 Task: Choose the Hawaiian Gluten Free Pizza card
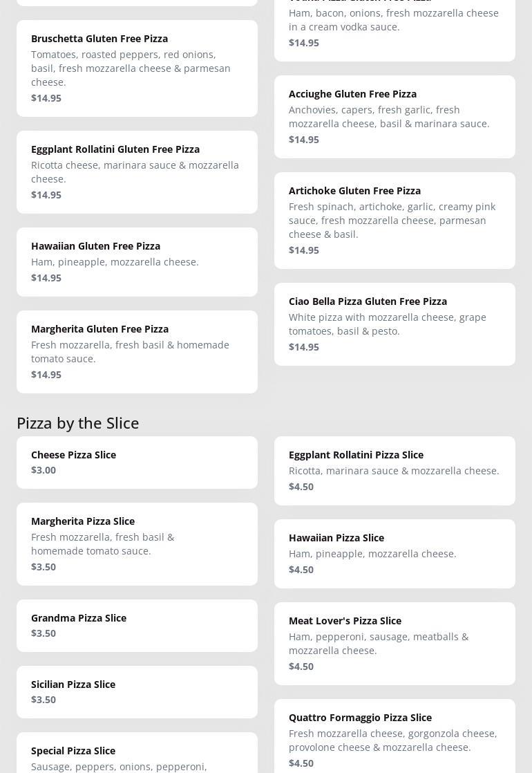click(137, 261)
